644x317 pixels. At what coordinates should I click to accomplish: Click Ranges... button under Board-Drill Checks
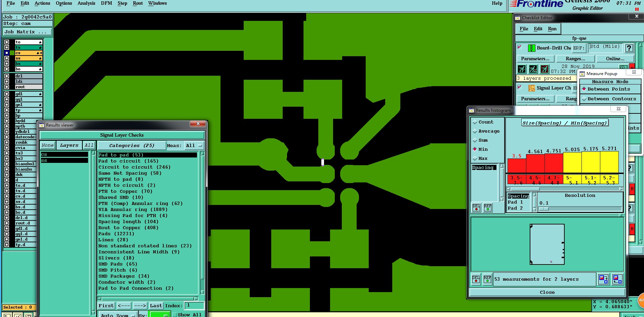(x=575, y=59)
